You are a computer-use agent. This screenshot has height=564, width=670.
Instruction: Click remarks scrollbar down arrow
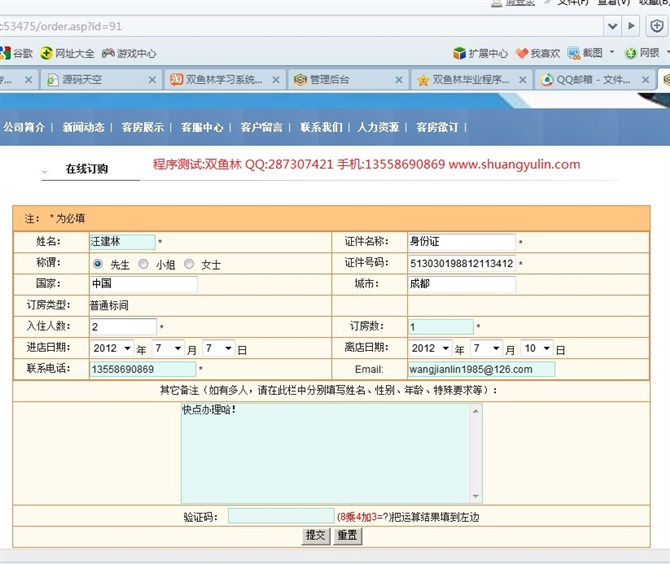click(476, 496)
